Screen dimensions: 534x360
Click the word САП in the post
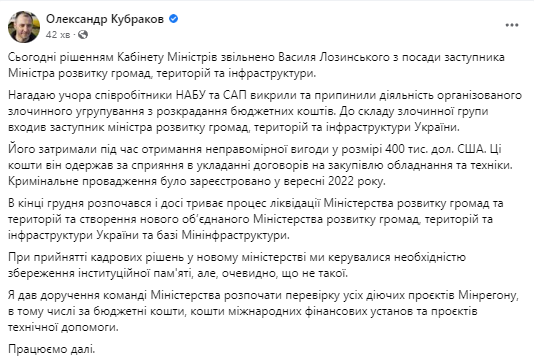point(235,95)
